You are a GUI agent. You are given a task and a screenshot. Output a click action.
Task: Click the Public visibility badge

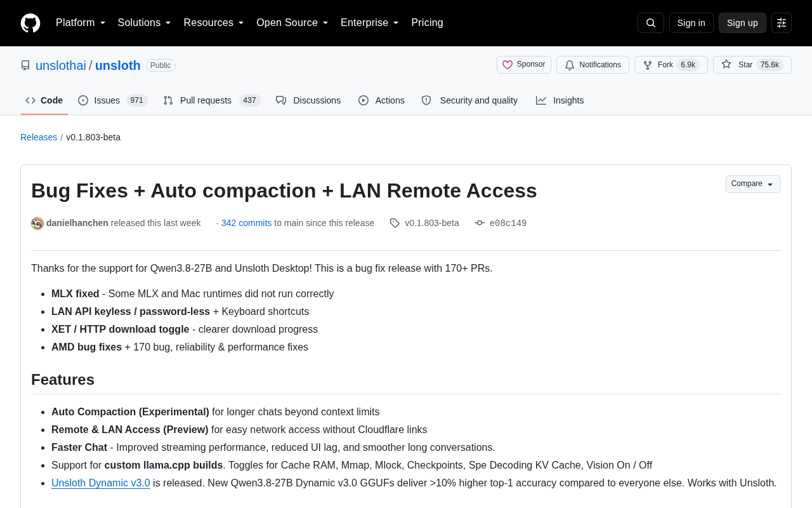point(160,65)
